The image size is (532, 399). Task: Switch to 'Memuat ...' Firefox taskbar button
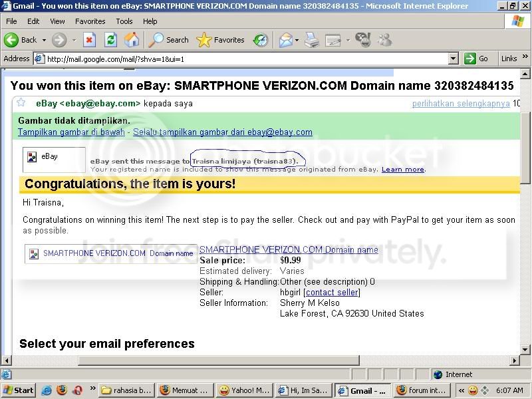coord(186,390)
